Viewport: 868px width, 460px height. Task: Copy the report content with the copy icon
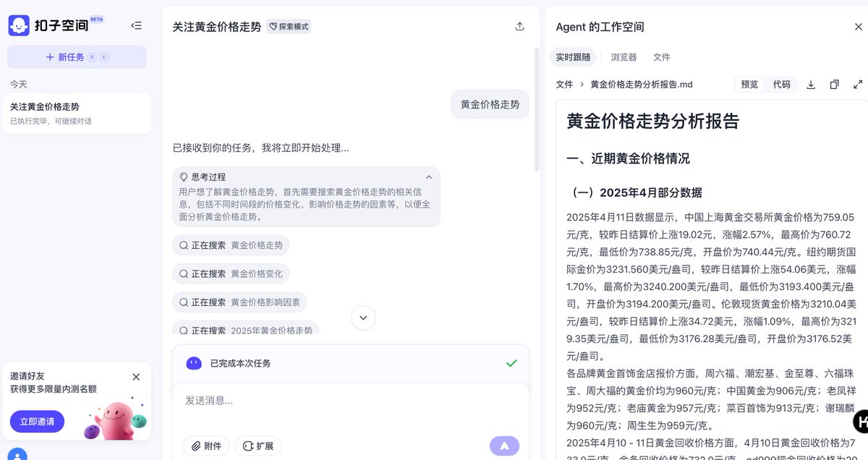pos(834,85)
